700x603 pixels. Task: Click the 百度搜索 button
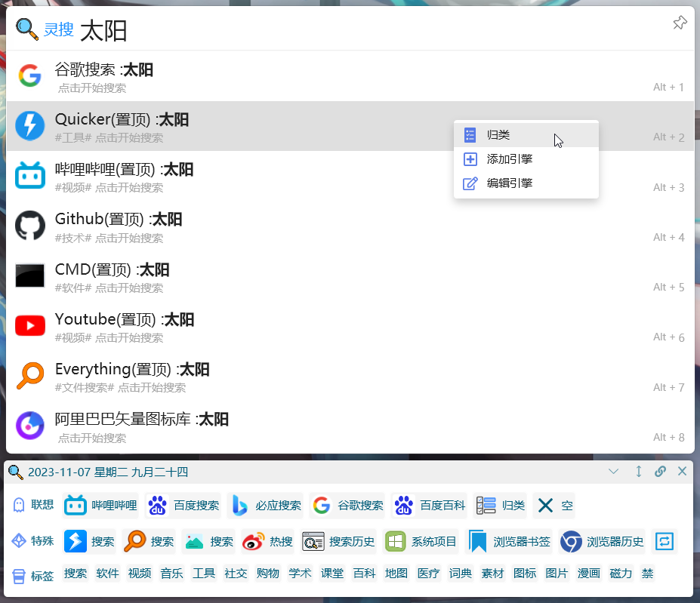click(x=183, y=506)
